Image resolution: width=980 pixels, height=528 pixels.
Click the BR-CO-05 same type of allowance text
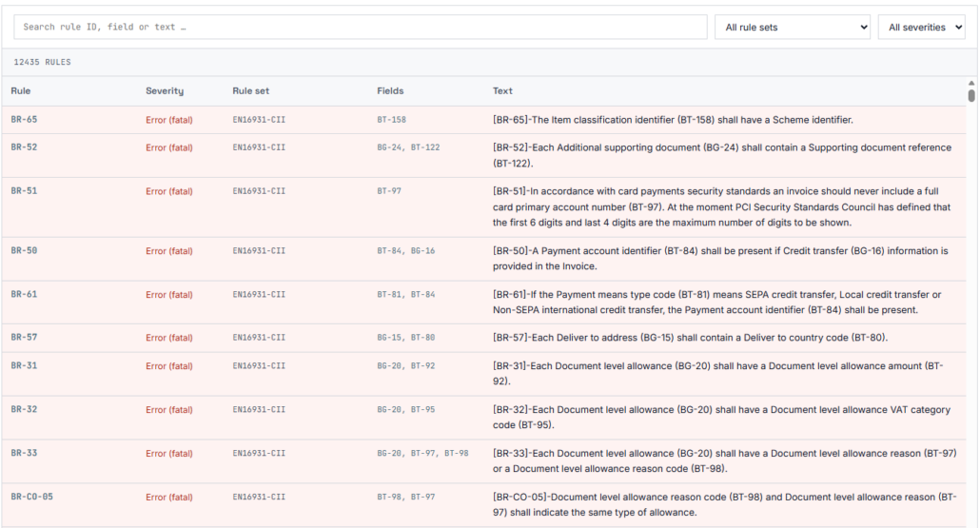(x=724, y=504)
